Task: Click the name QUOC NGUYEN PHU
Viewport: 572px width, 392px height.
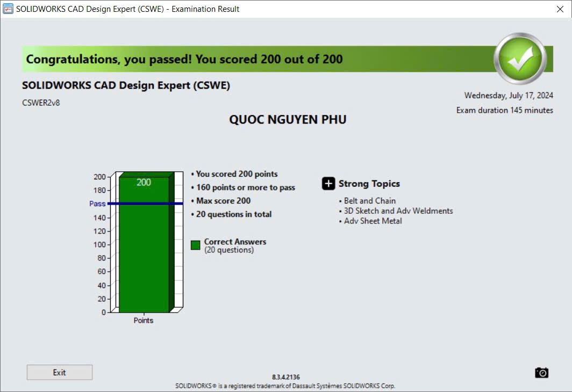Action: [288, 120]
